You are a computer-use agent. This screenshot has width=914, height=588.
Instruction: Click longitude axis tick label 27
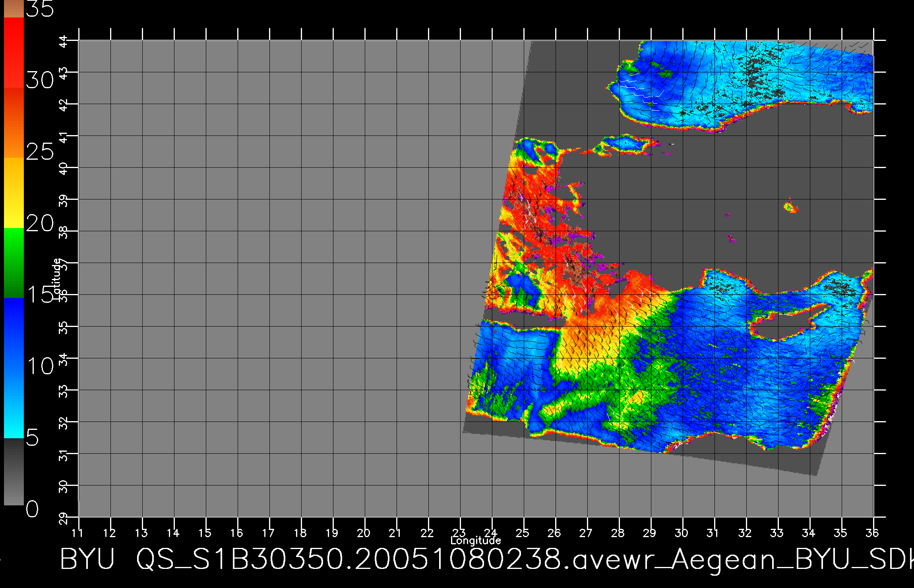click(x=586, y=533)
